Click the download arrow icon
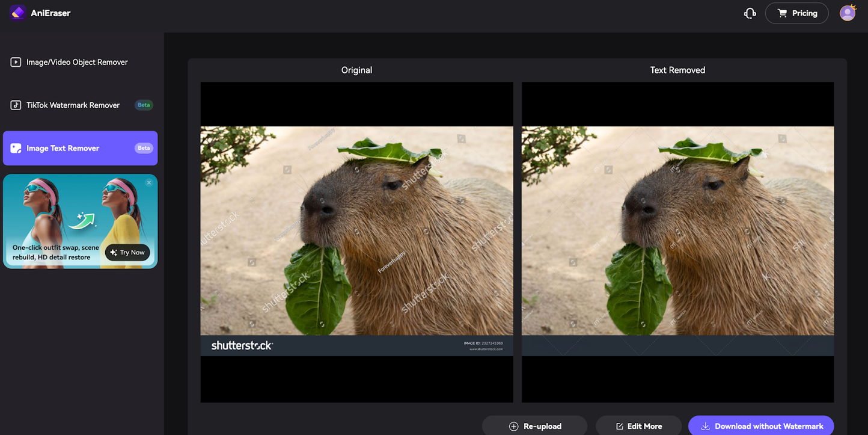868x435 pixels. [x=705, y=426]
